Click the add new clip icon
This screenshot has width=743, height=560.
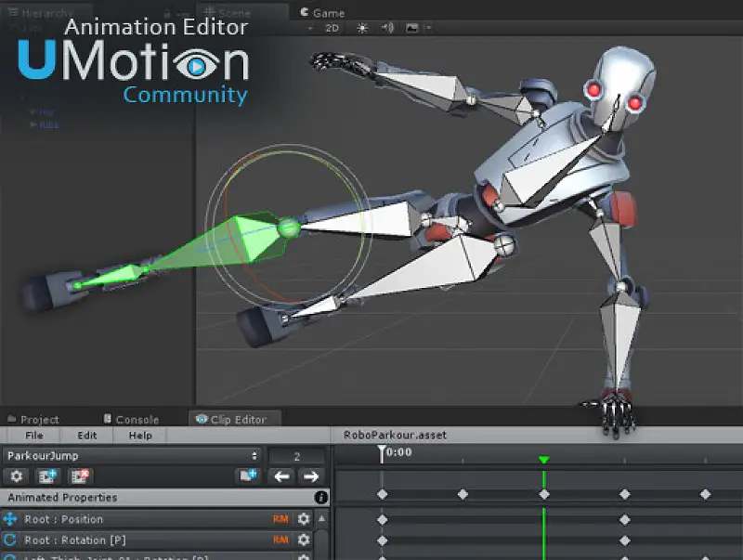pyautogui.click(x=47, y=476)
